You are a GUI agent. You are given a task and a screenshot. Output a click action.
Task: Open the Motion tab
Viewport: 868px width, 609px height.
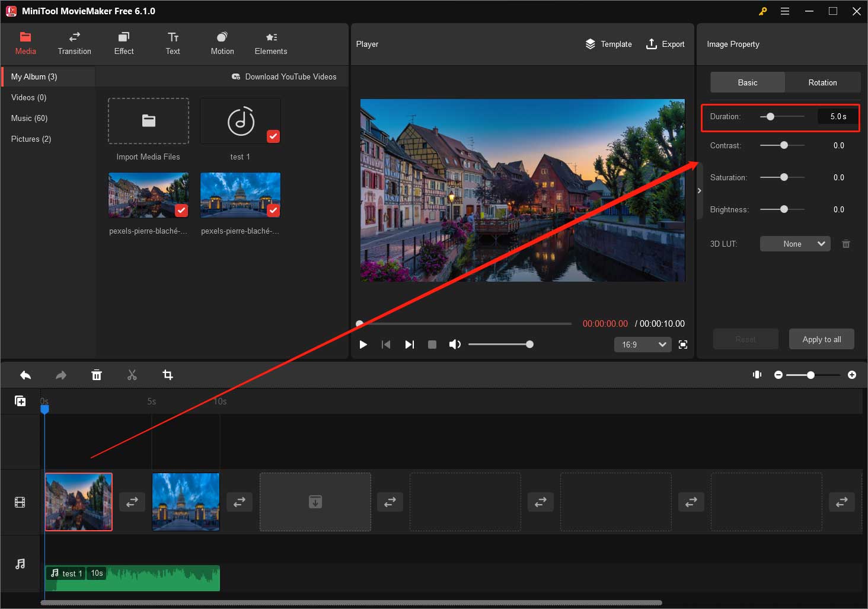tap(222, 44)
